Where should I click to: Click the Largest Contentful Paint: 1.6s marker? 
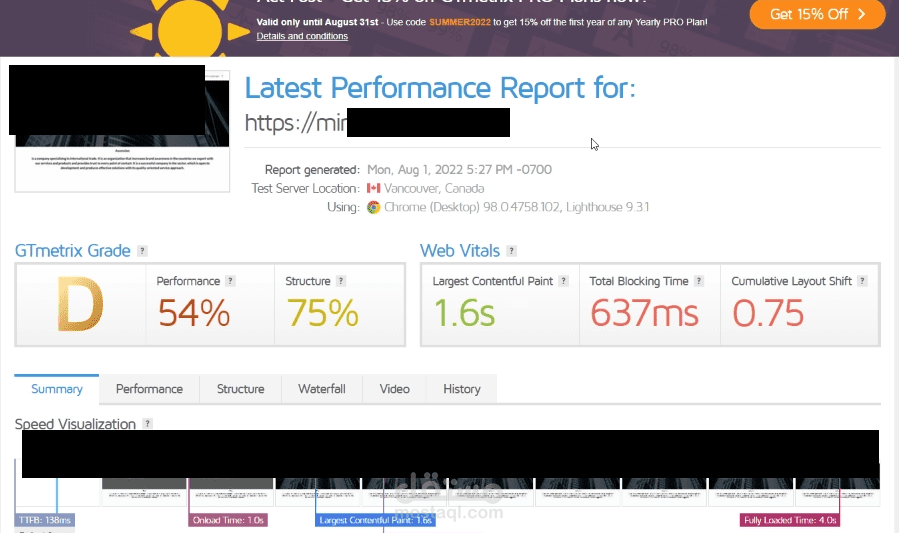point(375,520)
